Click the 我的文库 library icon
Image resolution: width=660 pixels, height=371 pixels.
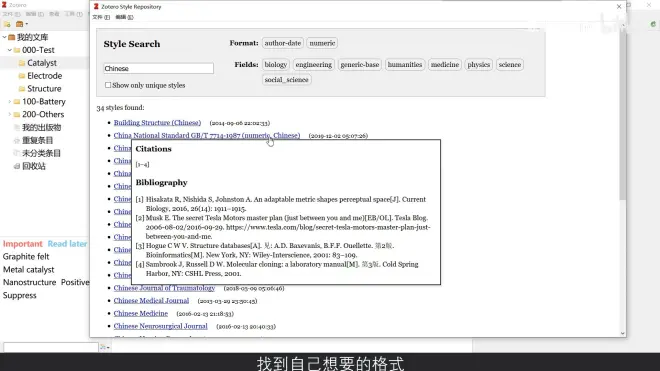point(12,37)
